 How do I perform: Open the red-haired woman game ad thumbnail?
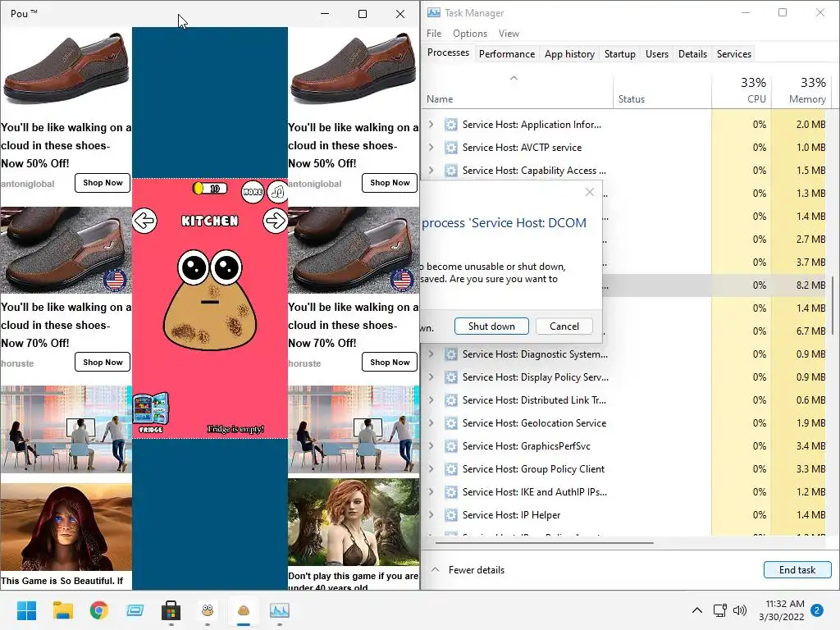pos(354,522)
